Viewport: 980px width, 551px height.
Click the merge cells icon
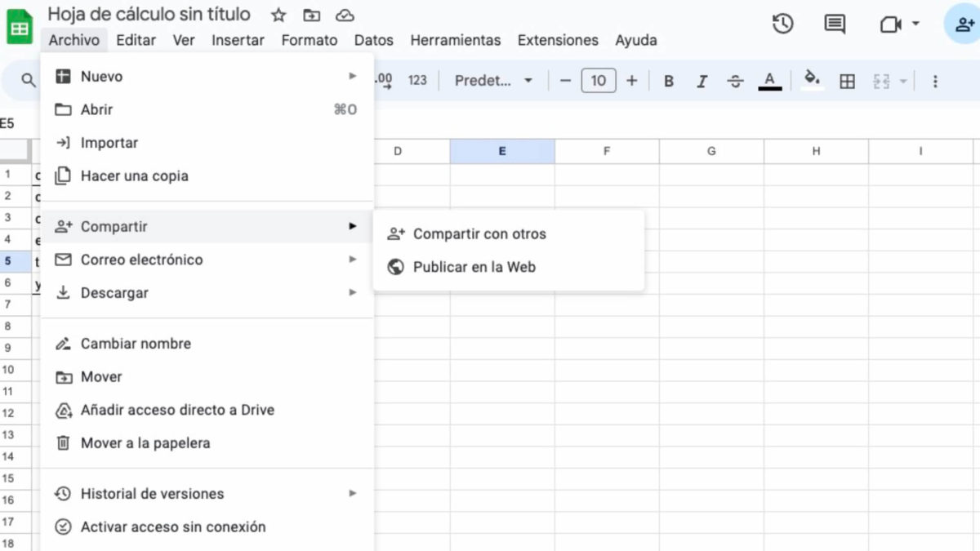[881, 81]
